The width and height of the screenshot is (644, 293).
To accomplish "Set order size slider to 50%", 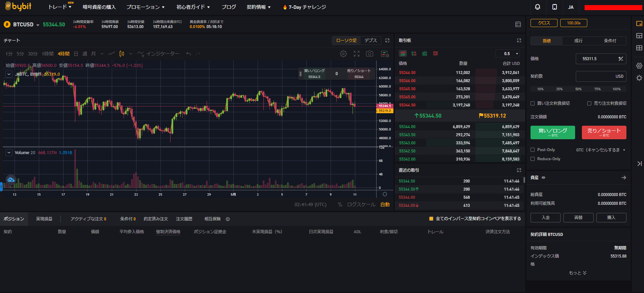I will [x=578, y=89].
